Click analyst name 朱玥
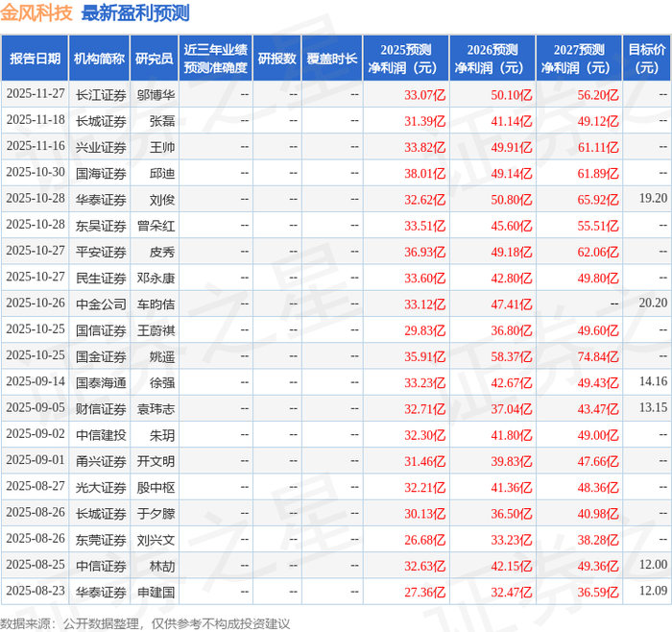The height and width of the screenshot is (632, 672). 162,435
